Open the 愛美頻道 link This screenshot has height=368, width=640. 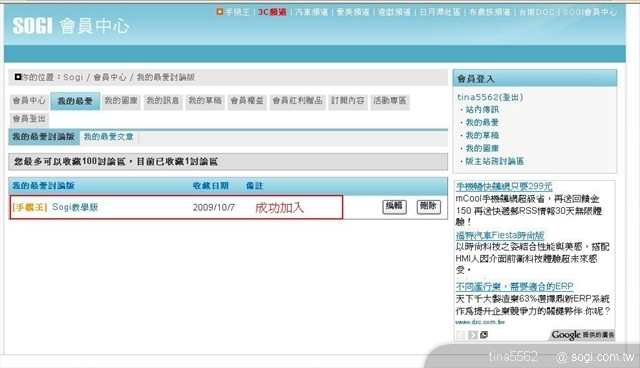click(x=353, y=12)
